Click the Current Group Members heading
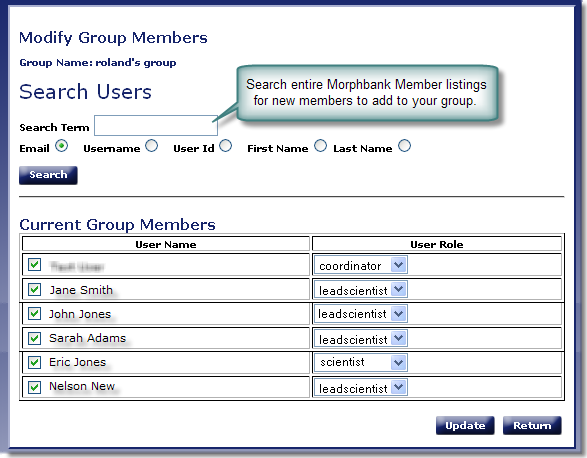This screenshot has width=587, height=458. tap(117, 225)
